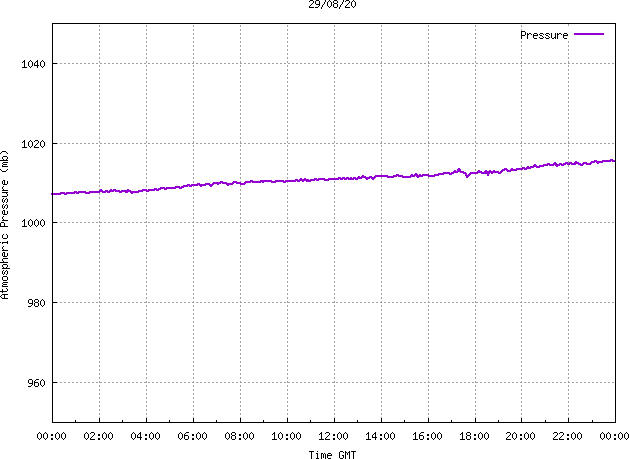Click the 10:00 time label

[x=286, y=436]
